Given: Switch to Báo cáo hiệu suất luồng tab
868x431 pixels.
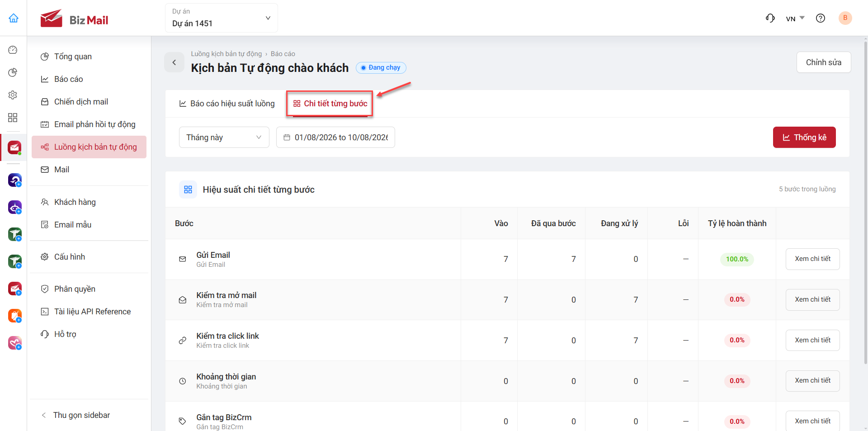Looking at the screenshot, I should [227, 104].
